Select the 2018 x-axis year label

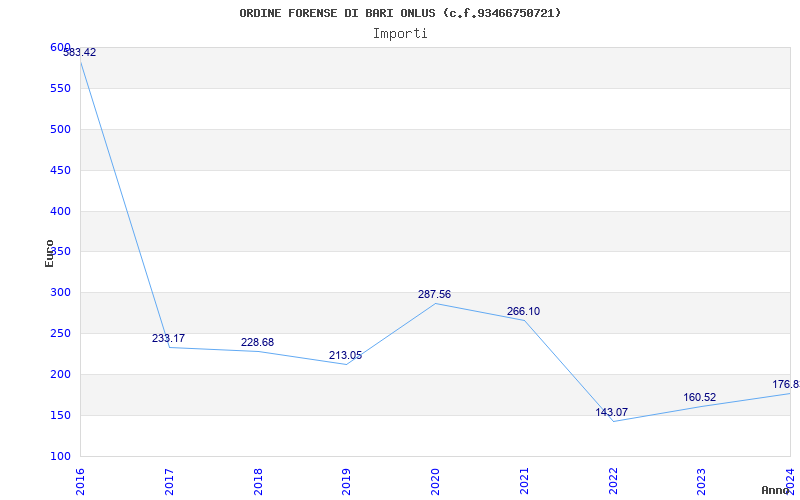pyautogui.click(x=258, y=482)
